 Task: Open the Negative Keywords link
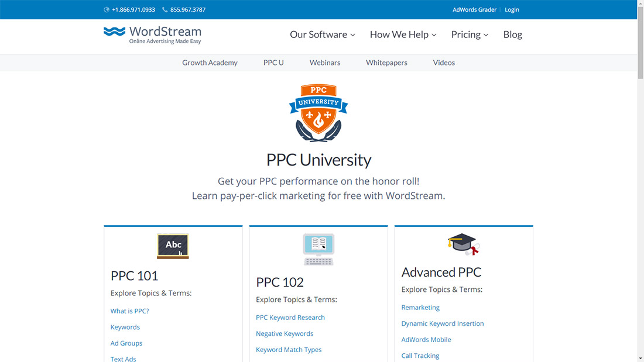coord(285,334)
